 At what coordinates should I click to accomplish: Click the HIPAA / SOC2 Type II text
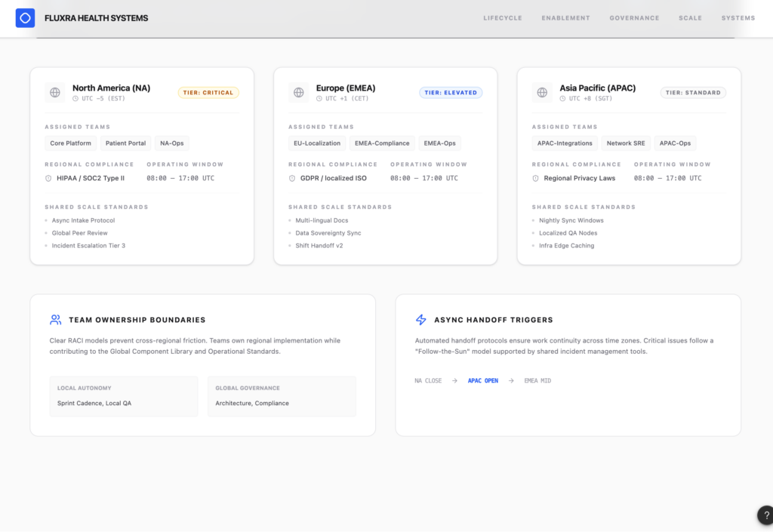(x=91, y=178)
